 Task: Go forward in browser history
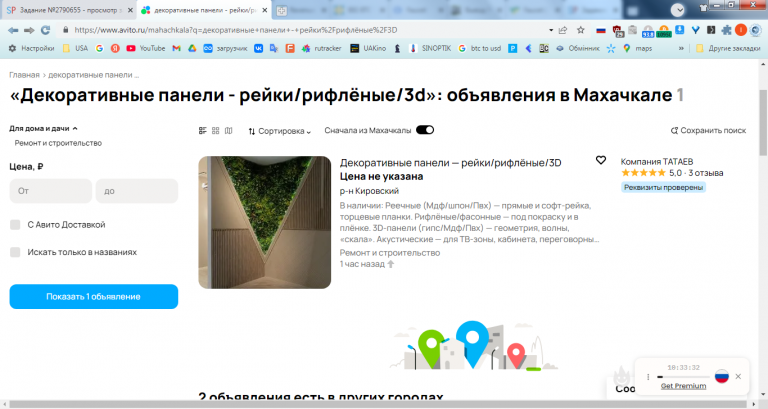29,30
